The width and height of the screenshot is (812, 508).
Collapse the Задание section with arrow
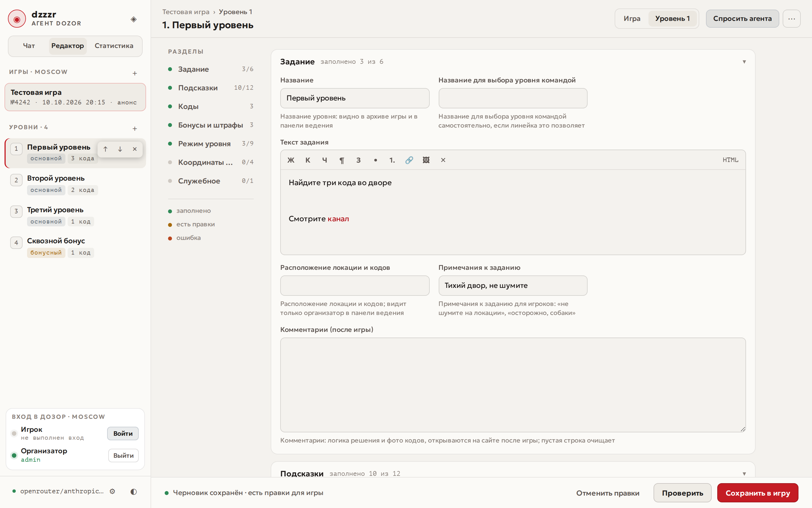pos(744,62)
